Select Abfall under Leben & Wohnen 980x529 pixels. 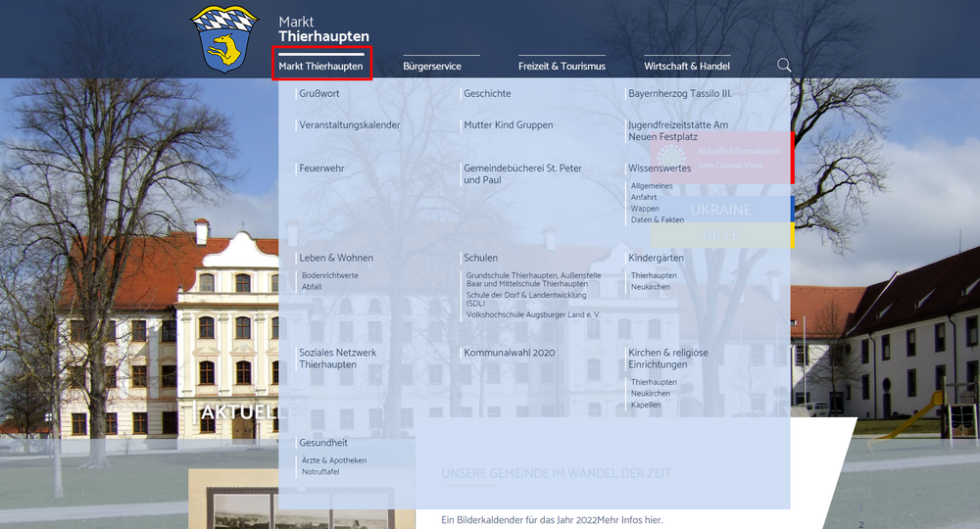[x=312, y=286]
